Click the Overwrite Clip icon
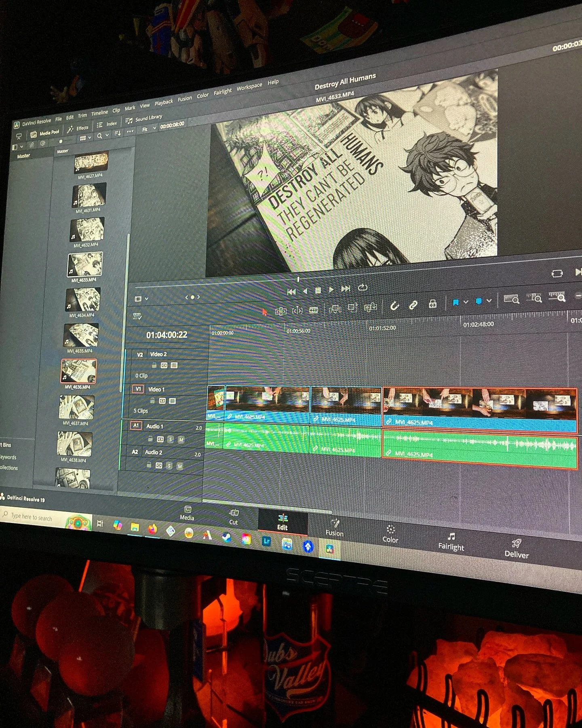Image resolution: width=582 pixels, height=728 pixels. click(352, 308)
